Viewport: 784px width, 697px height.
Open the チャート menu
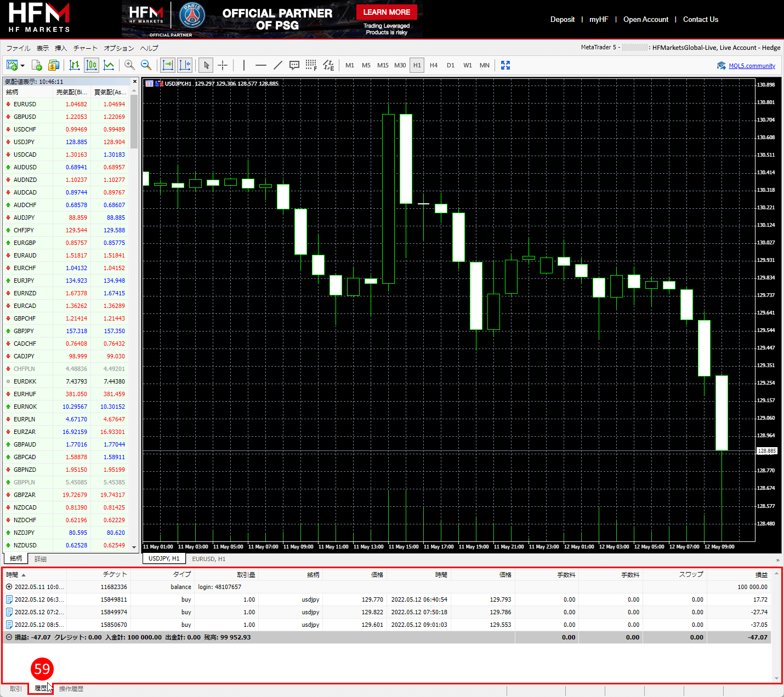click(85, 48)
